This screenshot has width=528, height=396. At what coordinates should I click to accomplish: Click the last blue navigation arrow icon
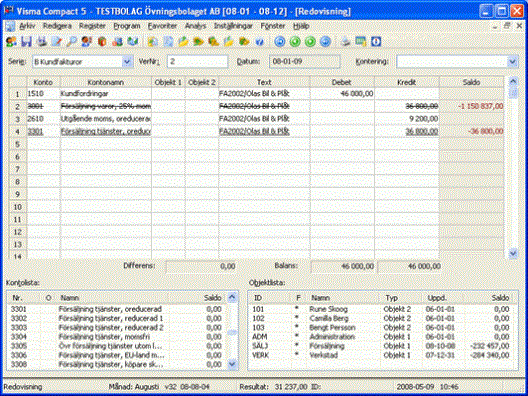325,42
